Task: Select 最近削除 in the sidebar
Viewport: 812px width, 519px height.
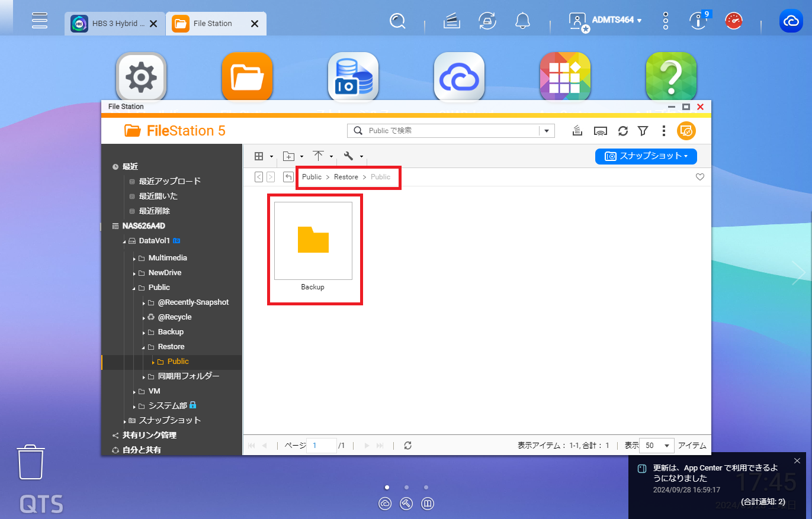Action: 155,211
